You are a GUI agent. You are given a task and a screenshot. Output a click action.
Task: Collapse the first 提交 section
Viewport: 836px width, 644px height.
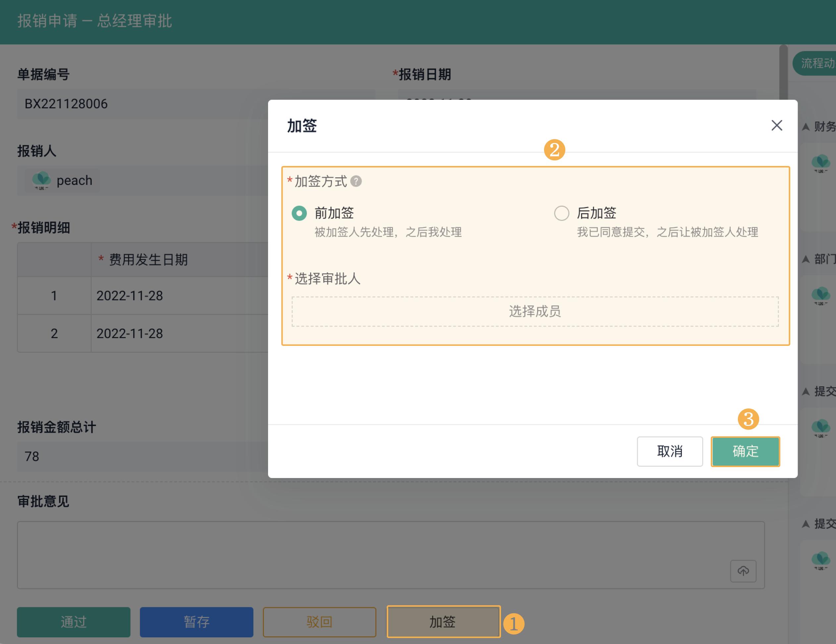807,391
